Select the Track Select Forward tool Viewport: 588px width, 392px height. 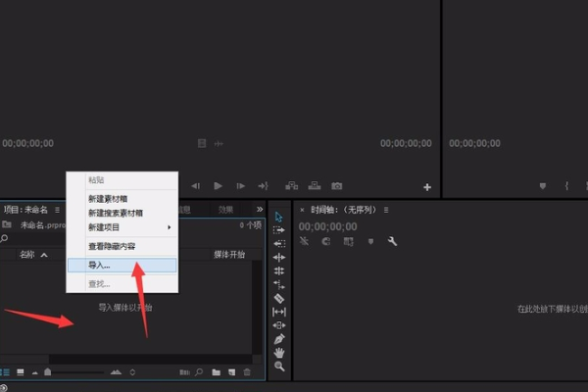(x=279, y=230)
